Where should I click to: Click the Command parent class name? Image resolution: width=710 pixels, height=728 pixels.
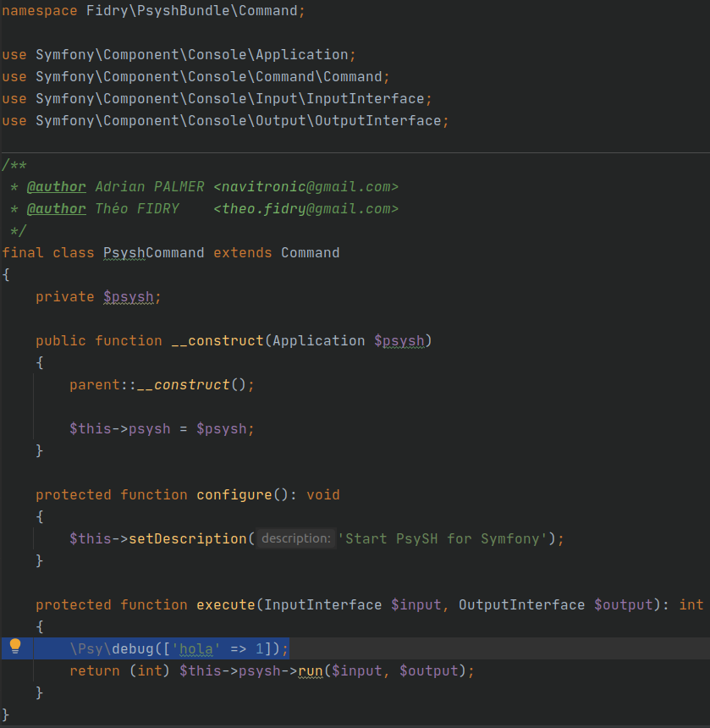coord(312,252)
